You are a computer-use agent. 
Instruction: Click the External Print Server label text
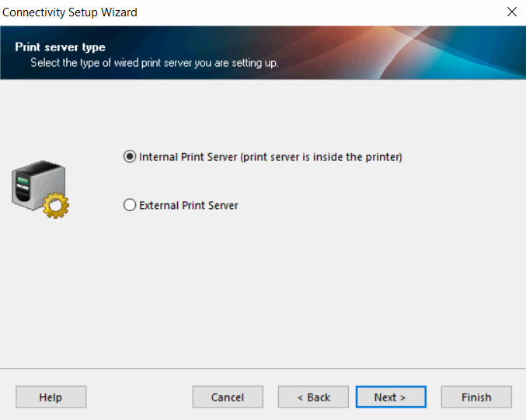[x=188, y=206]
